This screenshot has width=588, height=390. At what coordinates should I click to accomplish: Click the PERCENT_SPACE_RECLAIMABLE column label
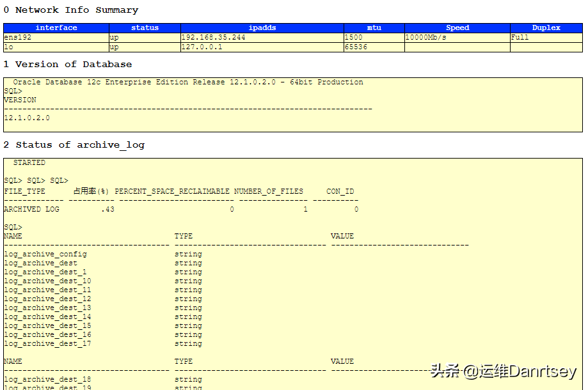pyautogui.click(x=171, y=191)
